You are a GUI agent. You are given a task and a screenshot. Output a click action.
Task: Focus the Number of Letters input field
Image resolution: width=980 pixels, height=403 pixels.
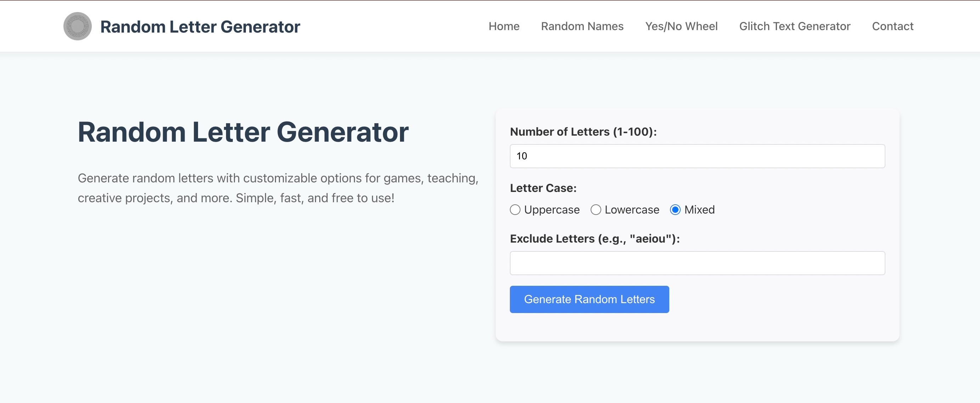[697, 156]
